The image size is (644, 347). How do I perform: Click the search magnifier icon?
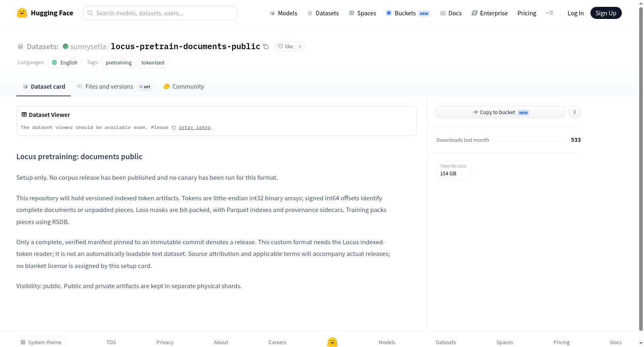90,13
